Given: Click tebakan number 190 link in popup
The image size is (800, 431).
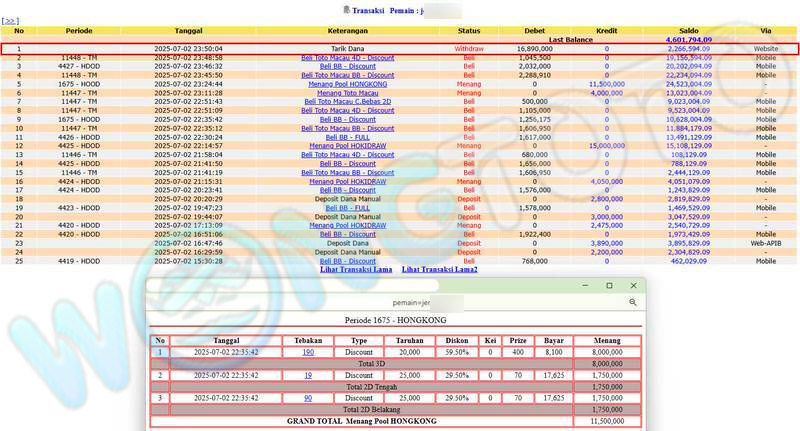Looking at the screenshot, I should [x=308, y=352].
